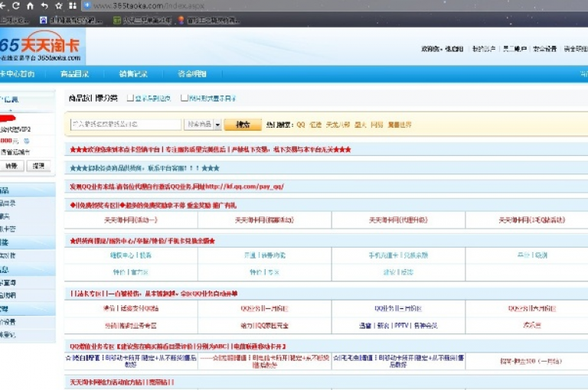Open the 员工账户 link in the header

click(514, 49)
